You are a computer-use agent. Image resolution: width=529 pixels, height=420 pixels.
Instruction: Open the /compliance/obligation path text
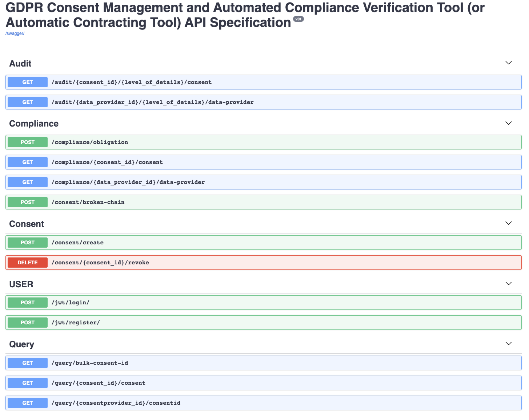coord(90,142)
